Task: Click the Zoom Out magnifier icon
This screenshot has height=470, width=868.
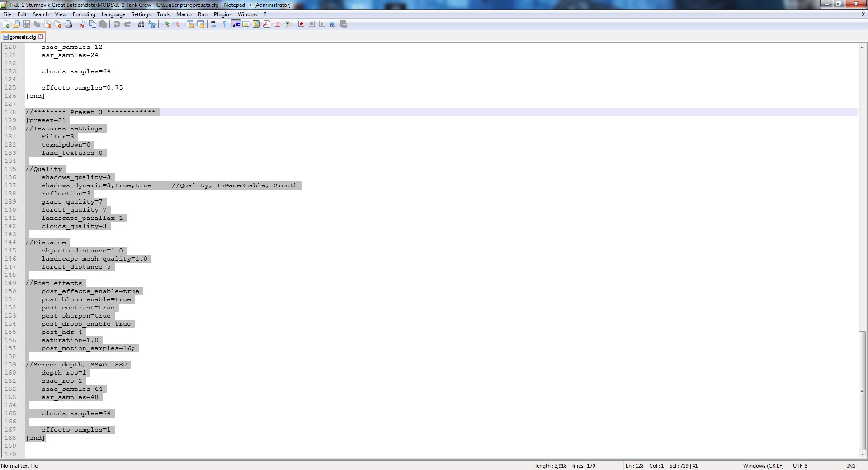Action: (176, 24)
